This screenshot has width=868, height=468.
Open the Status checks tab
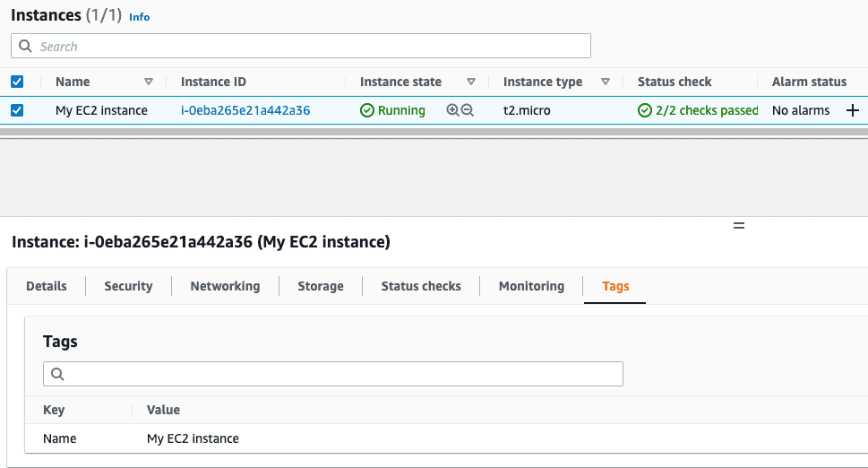tap(421, 286)
